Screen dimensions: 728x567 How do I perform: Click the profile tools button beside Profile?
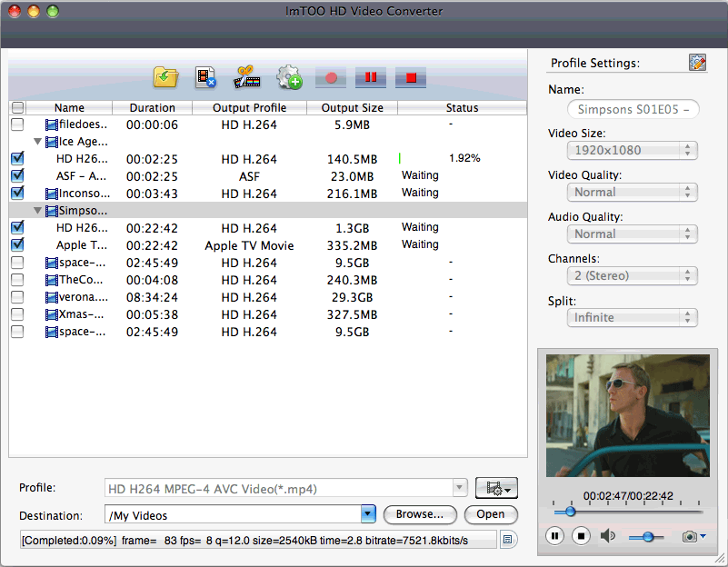[496, 488]
